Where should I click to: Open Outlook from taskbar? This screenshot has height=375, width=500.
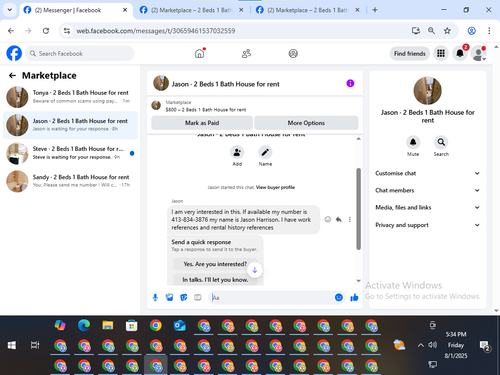180,325
